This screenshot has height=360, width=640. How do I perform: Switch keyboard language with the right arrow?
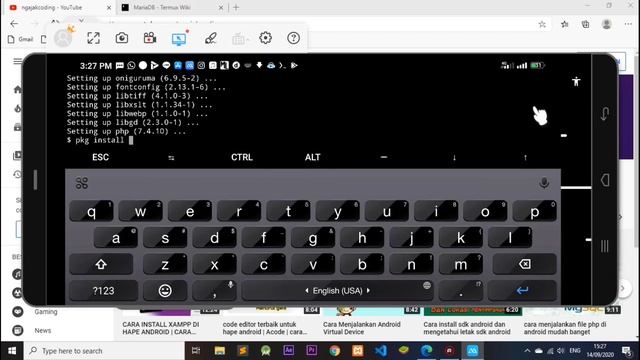368,291
